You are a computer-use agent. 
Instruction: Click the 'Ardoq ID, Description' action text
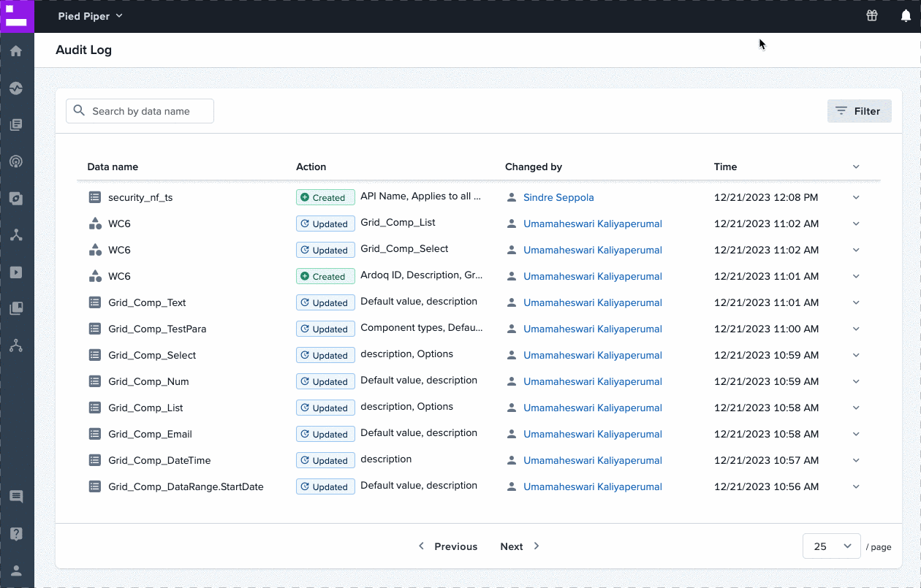coord(421,275)
